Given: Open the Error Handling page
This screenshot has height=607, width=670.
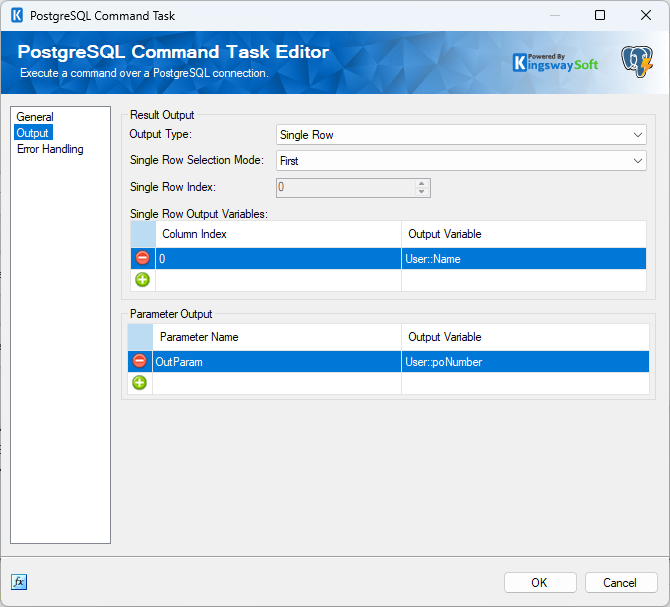Looking at the screenshot, I should pyautogui.click(x=50, y=149).
